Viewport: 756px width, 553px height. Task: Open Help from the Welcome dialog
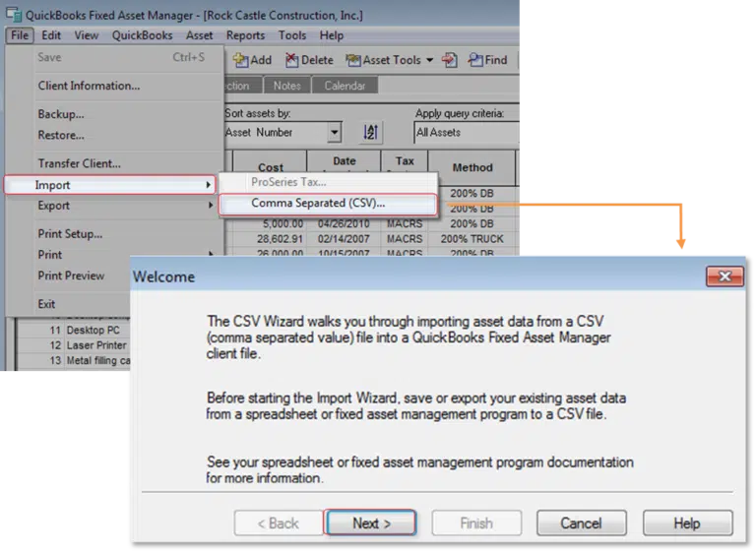[x=687, y=523]
